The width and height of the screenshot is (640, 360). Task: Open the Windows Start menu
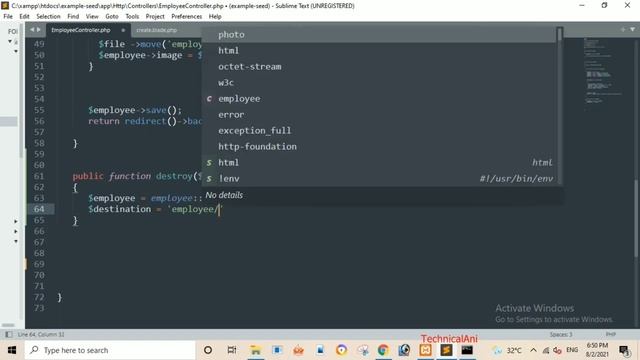[12, 350]
